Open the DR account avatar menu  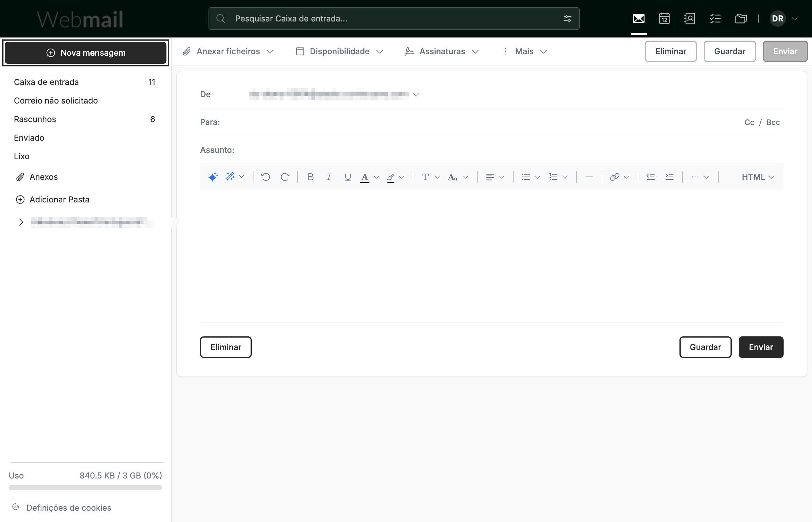pyautogui.click(x=777, y=19)
